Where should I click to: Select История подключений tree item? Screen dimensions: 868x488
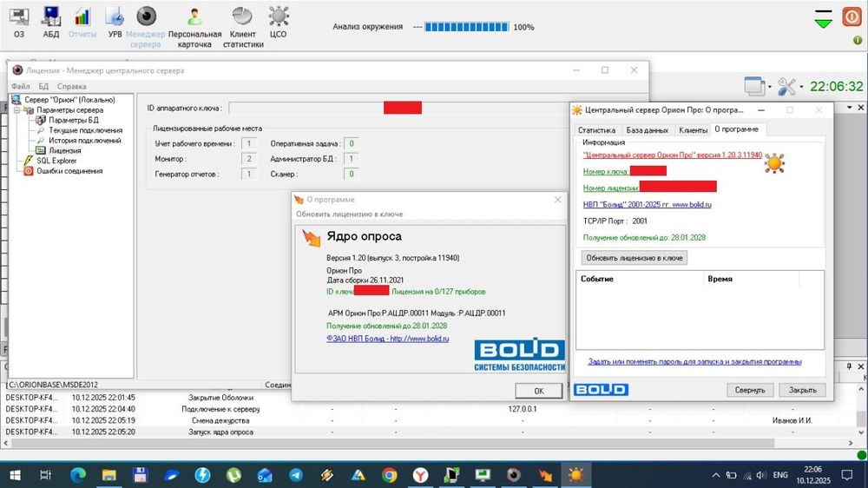pos(84,141)
